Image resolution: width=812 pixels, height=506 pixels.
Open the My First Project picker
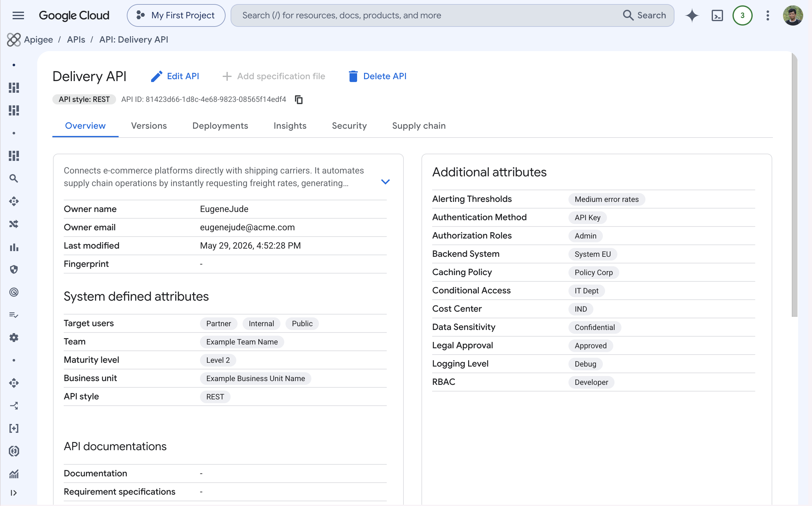coord(176,15)
